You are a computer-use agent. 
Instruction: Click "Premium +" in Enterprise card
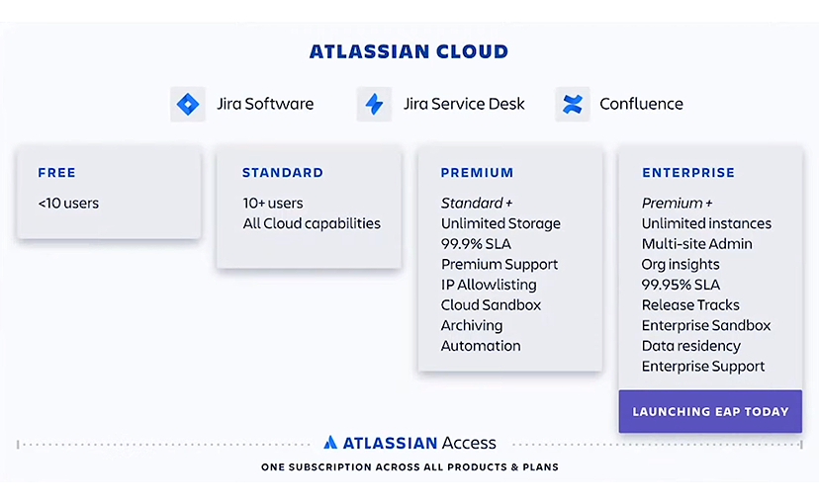[677, 203]
